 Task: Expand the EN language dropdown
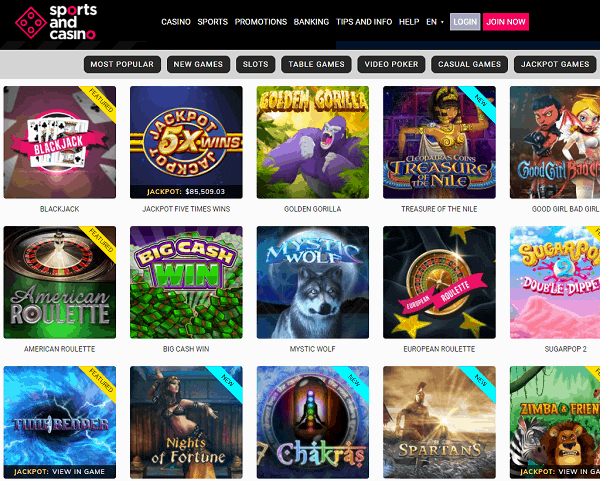[435, 22]
